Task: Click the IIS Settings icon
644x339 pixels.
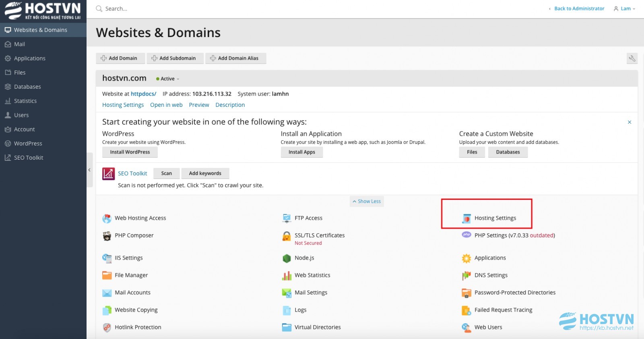Action: click(107, 258)
